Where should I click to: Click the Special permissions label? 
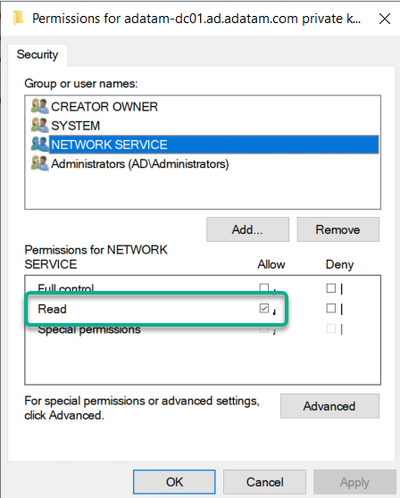click(89, 330)
